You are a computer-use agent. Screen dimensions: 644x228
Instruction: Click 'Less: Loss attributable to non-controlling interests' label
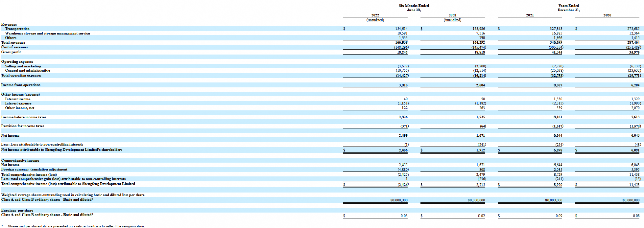(x=42, y=144)
